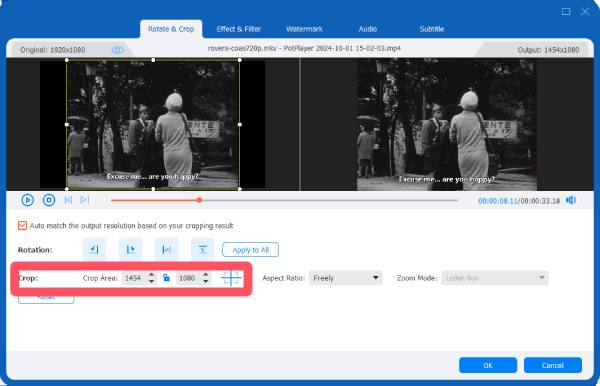The image size is (600, 386).
Task: Switch to the Audio tab
Action: point(368,29)
